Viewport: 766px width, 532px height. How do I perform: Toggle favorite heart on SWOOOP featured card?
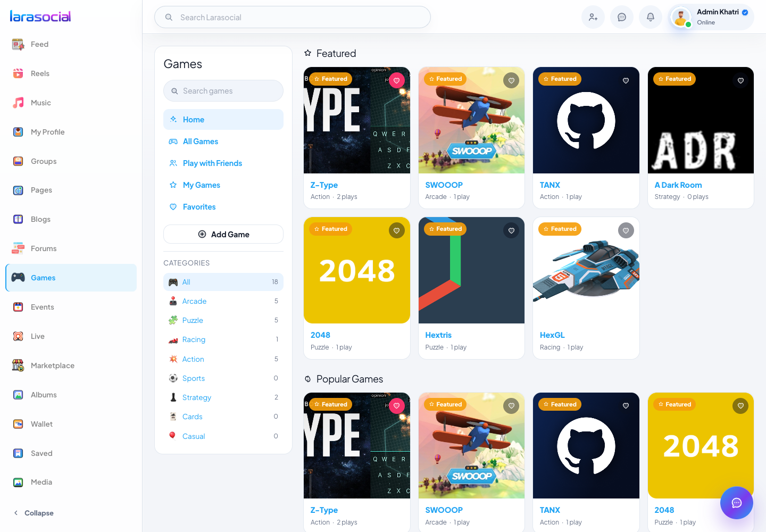pos(511,80)
